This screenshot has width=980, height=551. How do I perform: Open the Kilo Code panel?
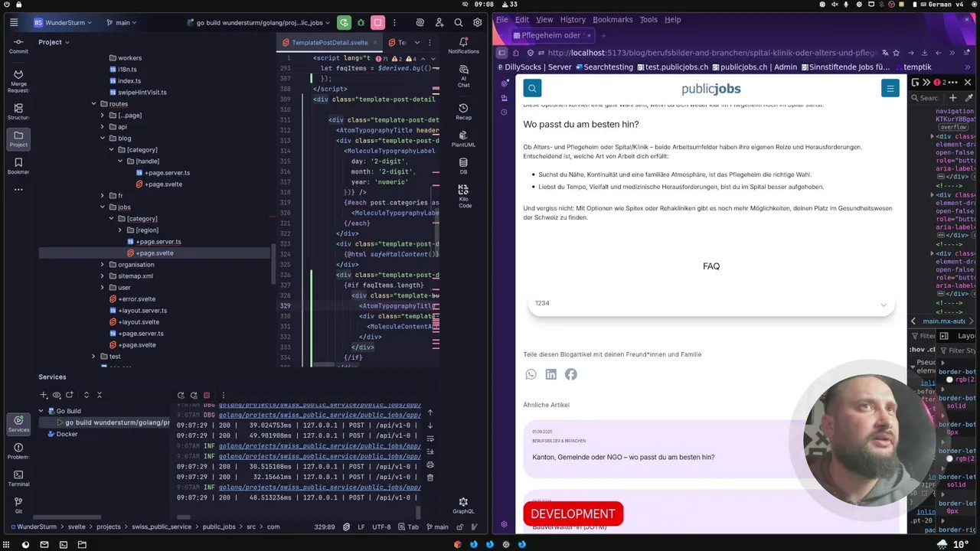coord(465,197)
